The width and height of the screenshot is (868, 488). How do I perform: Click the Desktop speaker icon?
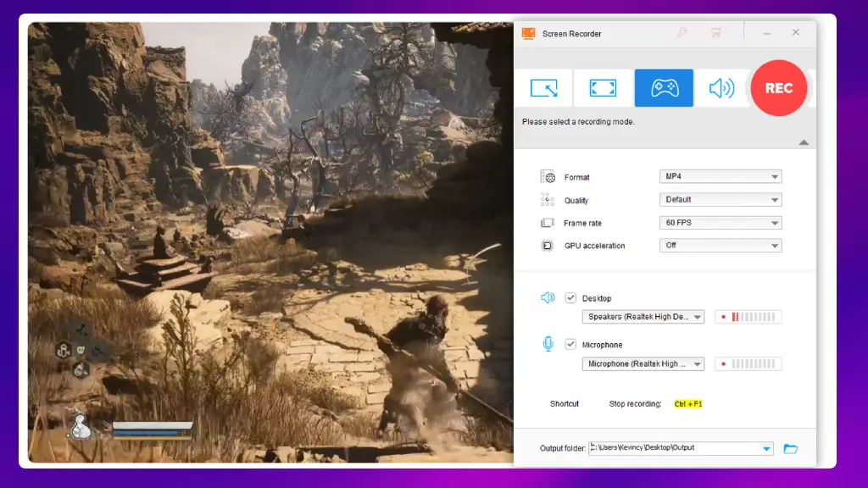click(x=548, y=297)
